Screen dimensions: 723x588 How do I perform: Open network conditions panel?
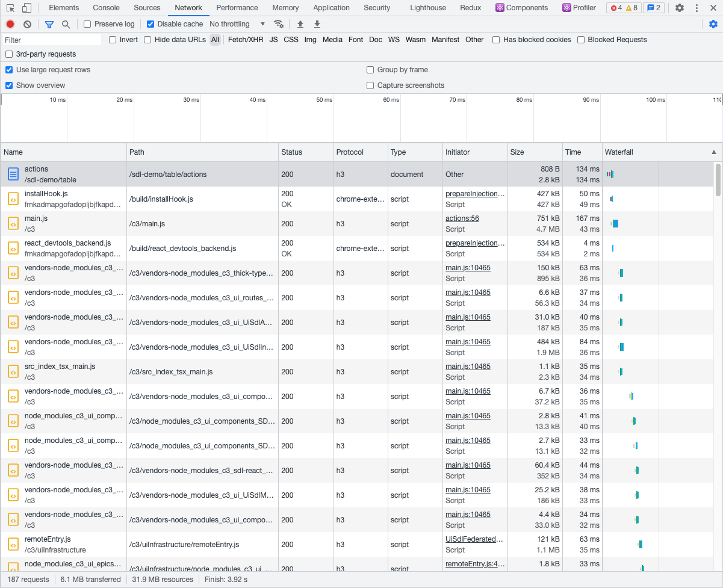tap(279, 24)
